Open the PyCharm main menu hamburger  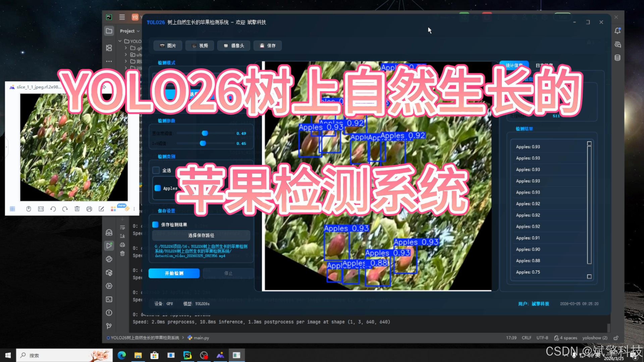[x=122, y=17]
